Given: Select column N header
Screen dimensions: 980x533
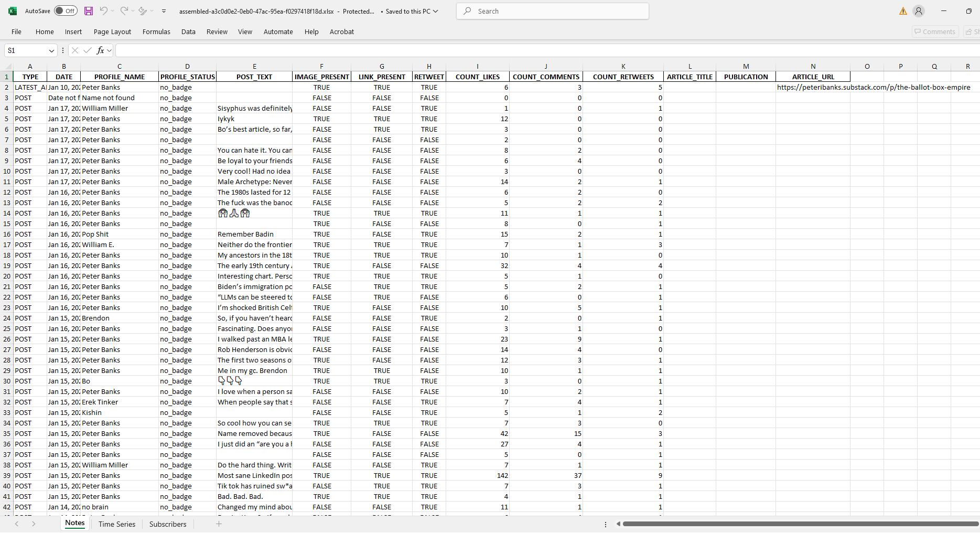Looking at the screenshot, I should click(x=813, y=66).
